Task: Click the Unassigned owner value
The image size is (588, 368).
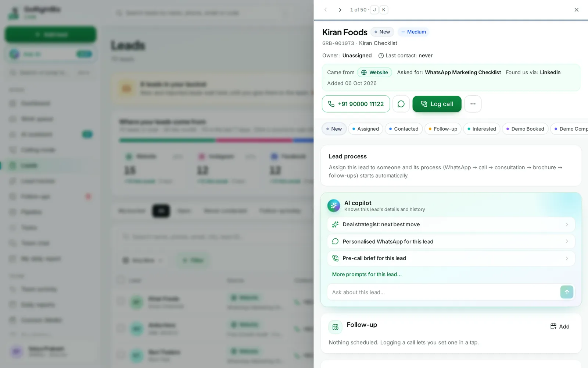Action: point(357,56)
